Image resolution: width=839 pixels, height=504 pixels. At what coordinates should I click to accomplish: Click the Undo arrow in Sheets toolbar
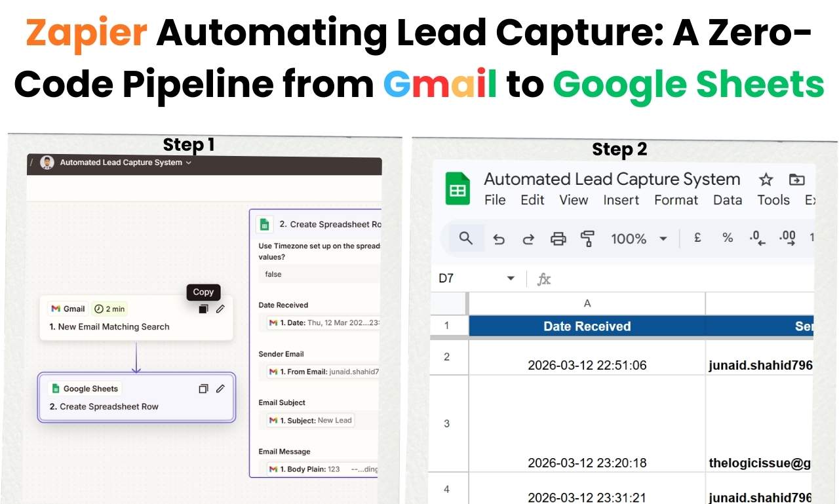499,239
